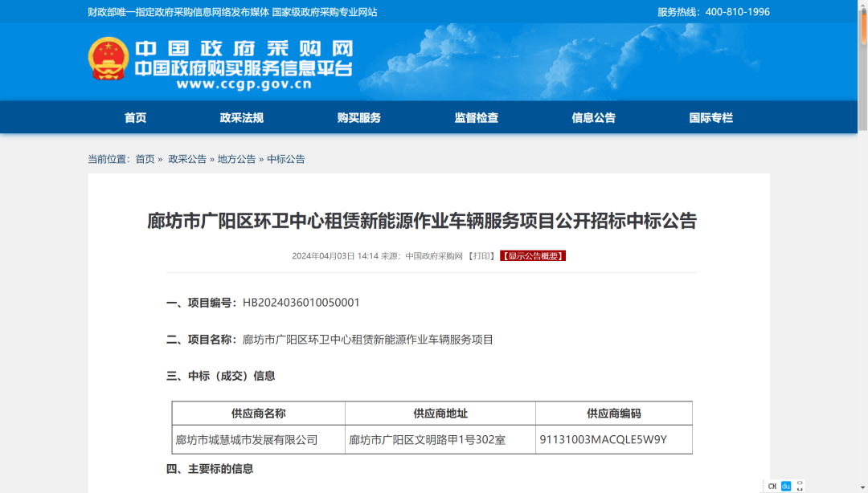
Task: Click the 供应商地址 column header
Action: point(440,414)
